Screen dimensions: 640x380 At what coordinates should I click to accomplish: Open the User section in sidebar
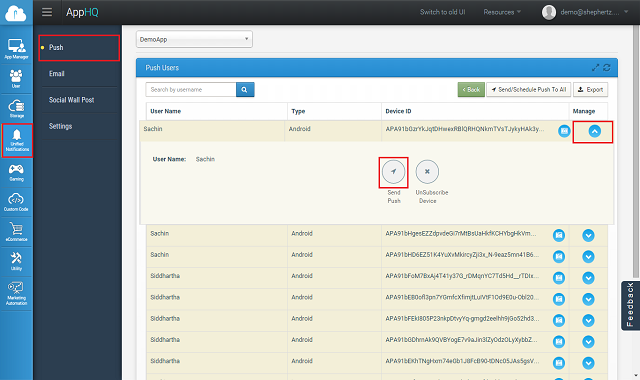[x=16, y=79]
